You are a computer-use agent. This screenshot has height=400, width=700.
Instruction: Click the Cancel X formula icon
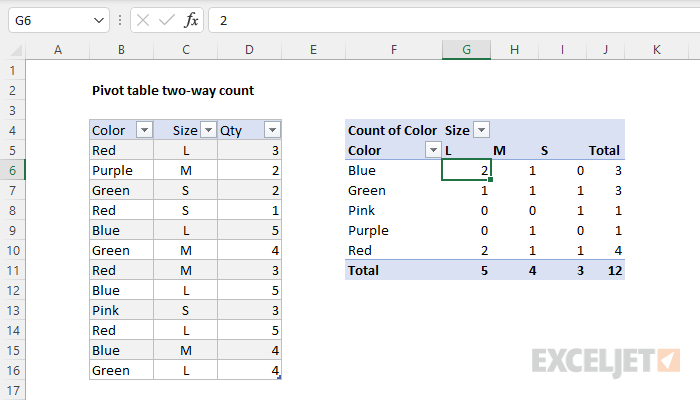pos(143,20)
